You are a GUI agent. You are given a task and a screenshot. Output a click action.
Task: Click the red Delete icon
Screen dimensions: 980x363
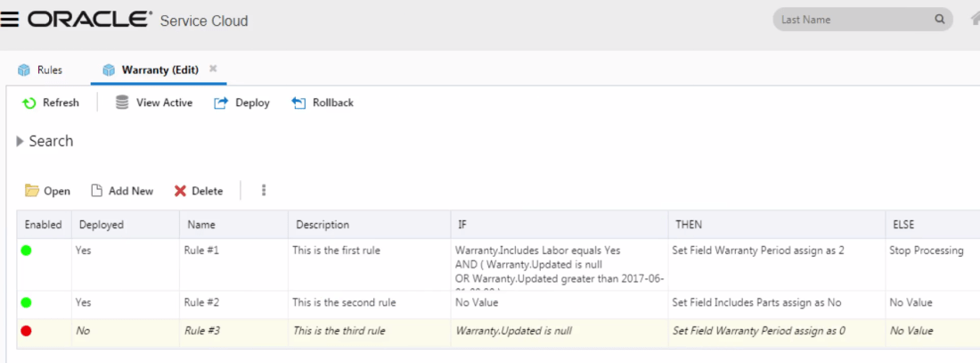180,191
